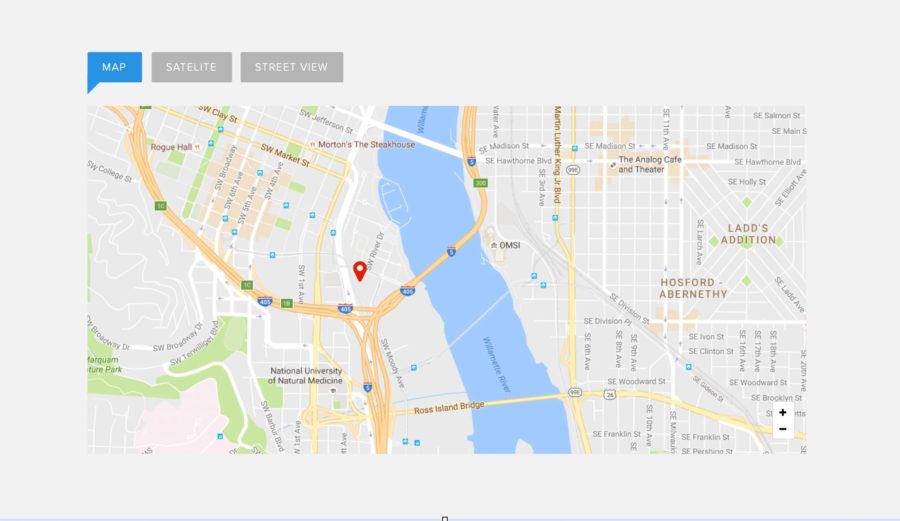This screenshot has height=521, width=900.
Task: Click the 99E route shield on Hawthorne
Action: [573, 170]
